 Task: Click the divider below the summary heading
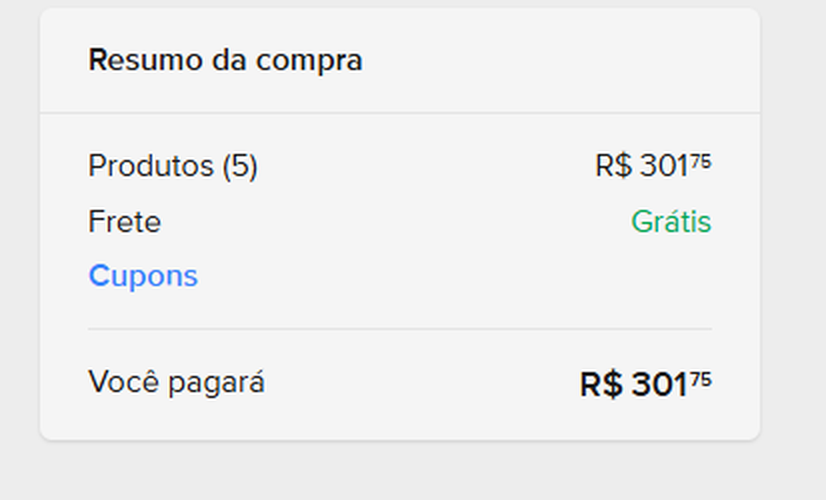400,113
